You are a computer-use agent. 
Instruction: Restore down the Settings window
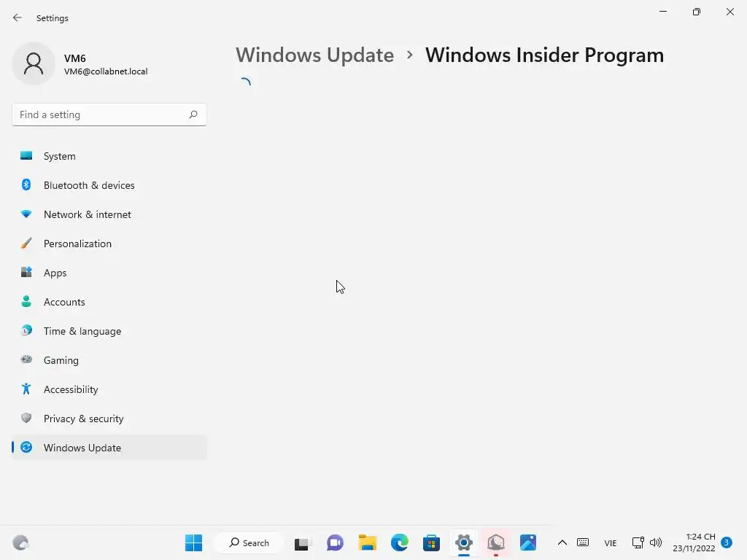click(x=697, y=12)
